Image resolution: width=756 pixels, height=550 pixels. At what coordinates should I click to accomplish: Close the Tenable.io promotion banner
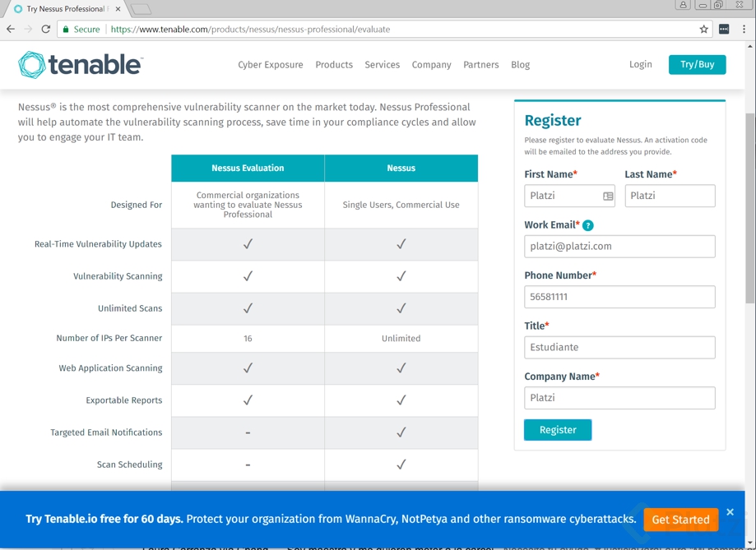(x=730, y=512)
